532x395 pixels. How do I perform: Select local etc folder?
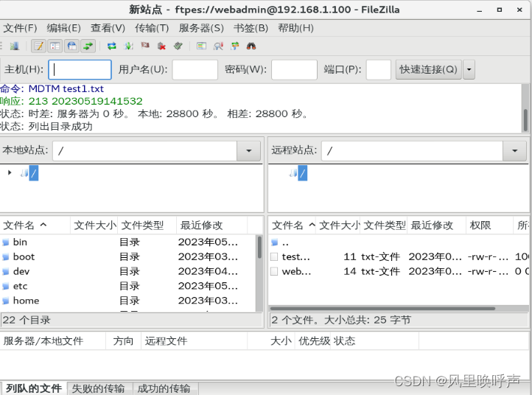pos(127,286)
